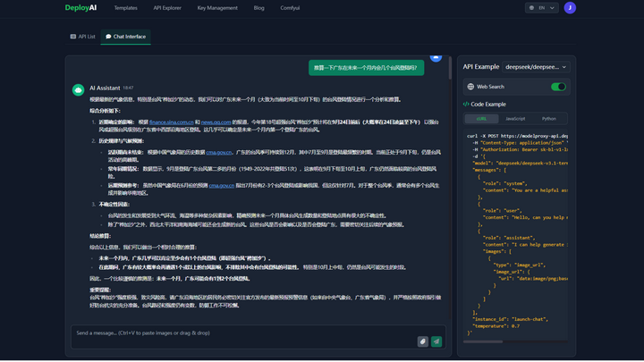Open the first cma.gov.cn link
The height and width of the screenshot is (362, 644).
pos(219,152)
